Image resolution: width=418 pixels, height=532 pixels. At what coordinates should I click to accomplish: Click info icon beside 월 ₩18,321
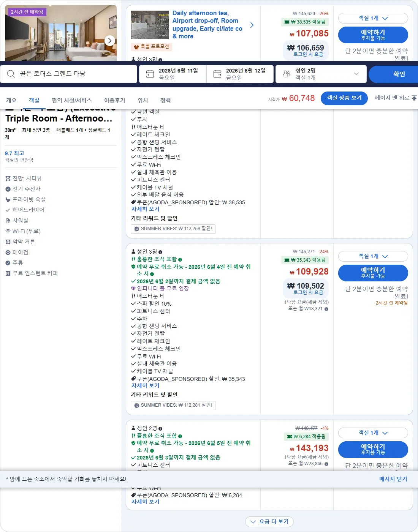(326, 309)
